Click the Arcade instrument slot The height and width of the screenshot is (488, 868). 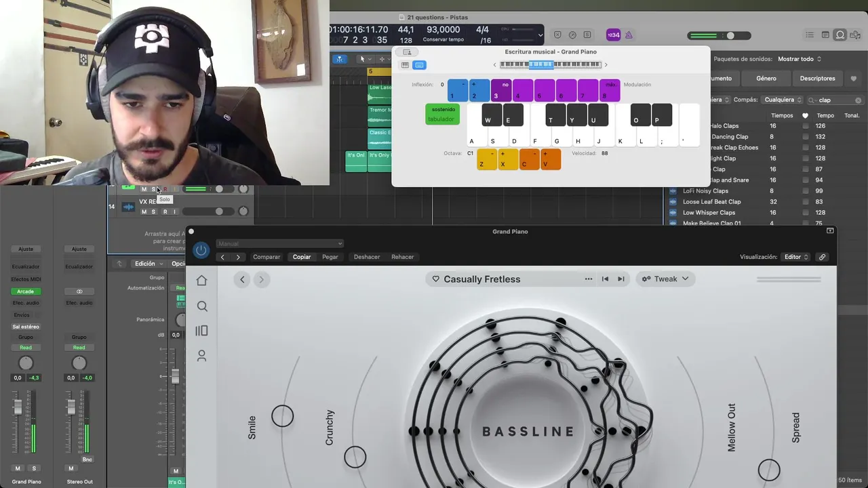[25, 291]
